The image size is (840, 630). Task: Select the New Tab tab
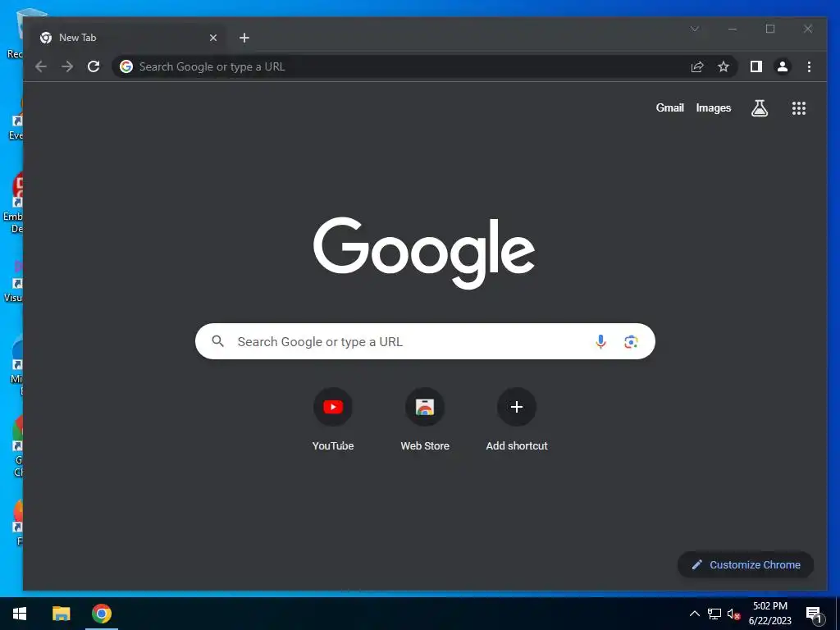click(129, 38)
